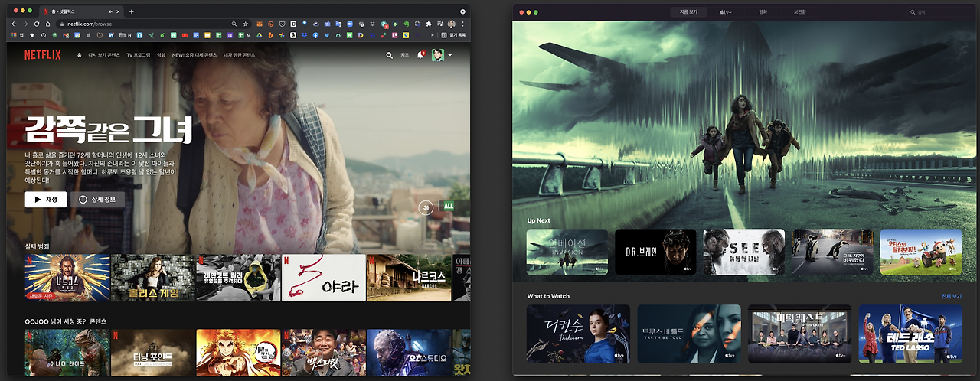Click the NETFLIX logo
Image resolution: width=980 pixels, height=381 pixels.
click(x=43, y=55)
